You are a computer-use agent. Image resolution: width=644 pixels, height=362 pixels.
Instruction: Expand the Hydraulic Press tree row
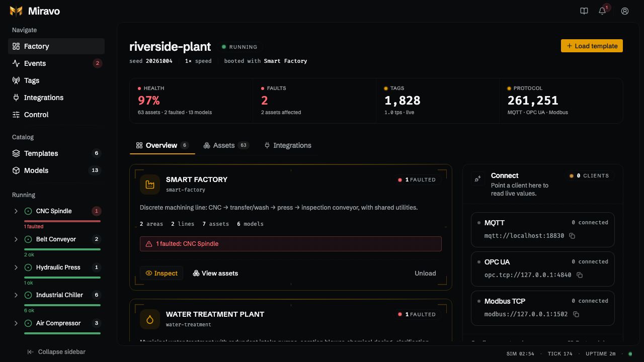pyautogui.click(x=16, y=267)
